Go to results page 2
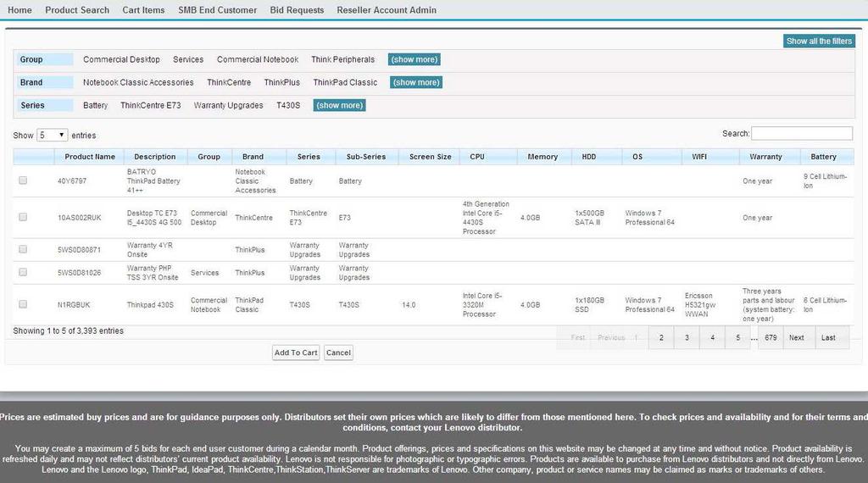The height and width of the screenshot is (483, 868). pos(661,337)
